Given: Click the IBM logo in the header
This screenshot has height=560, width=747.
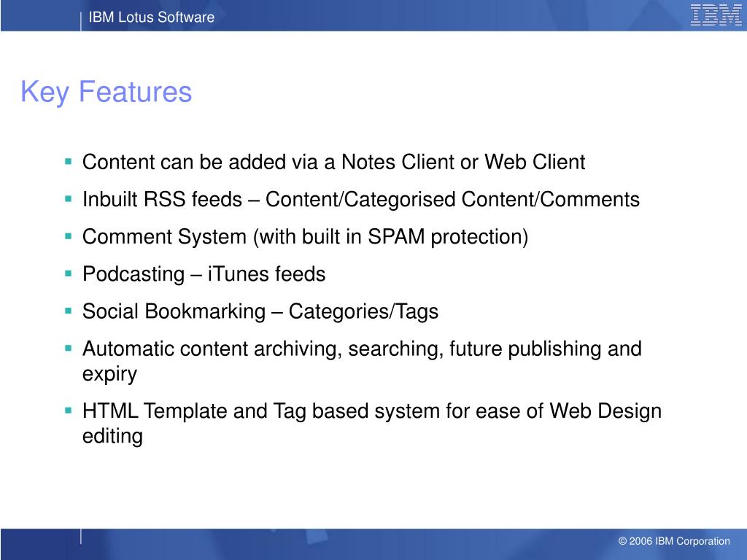Looking at the screenshot, I should click(716, 15).
